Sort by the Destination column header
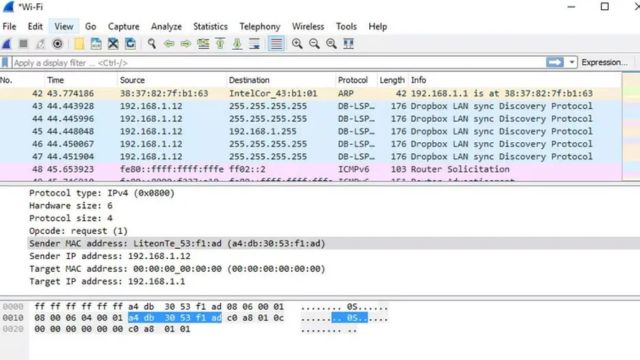This screenshot has height=360, width=640. (281, 80)
